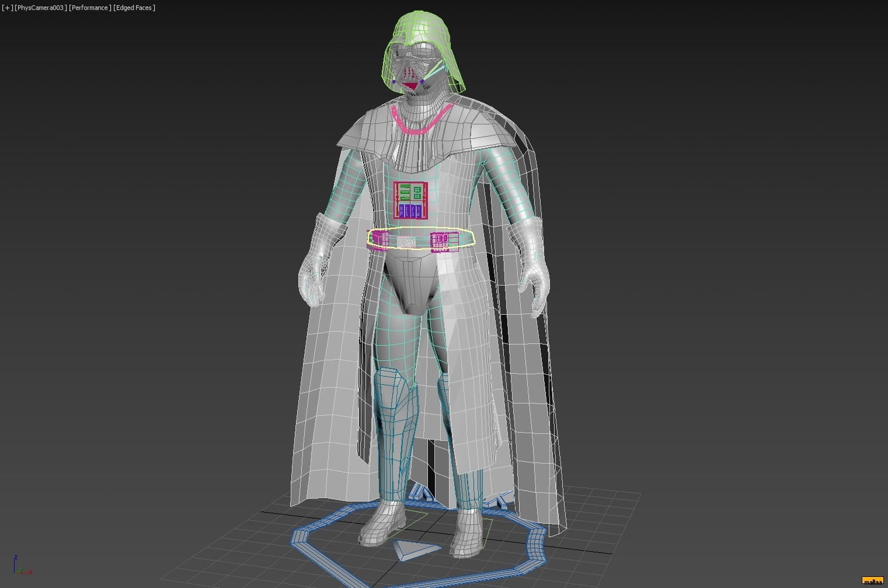Open the PhysCamera003 point-of-view viewport menu

pos(41,8)
